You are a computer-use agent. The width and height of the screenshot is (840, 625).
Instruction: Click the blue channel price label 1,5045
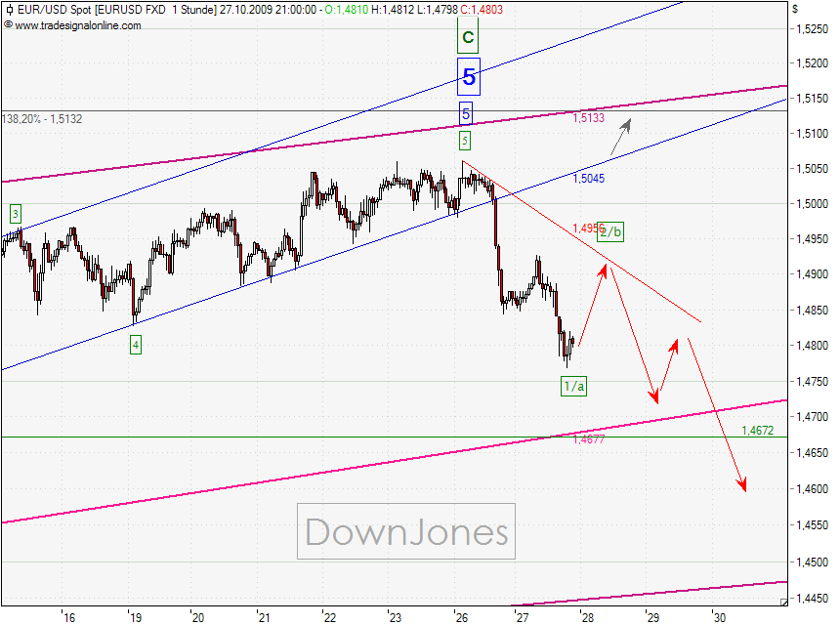point(589,179)
